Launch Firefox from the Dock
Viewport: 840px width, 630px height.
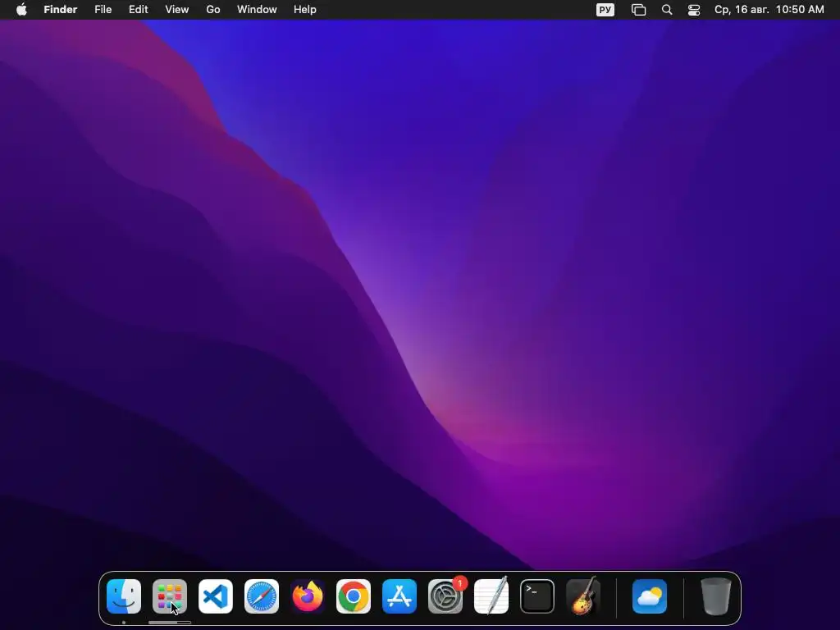point(308,596)
